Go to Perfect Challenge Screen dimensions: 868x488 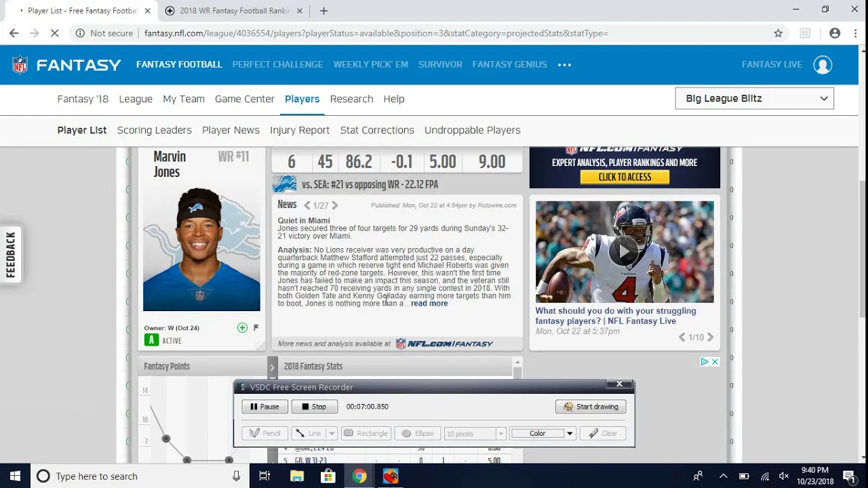277,64
